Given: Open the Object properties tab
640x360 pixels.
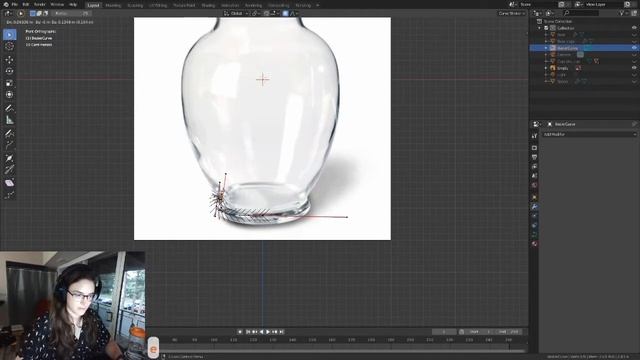Looking at the screenshot, I should point(534,197).
